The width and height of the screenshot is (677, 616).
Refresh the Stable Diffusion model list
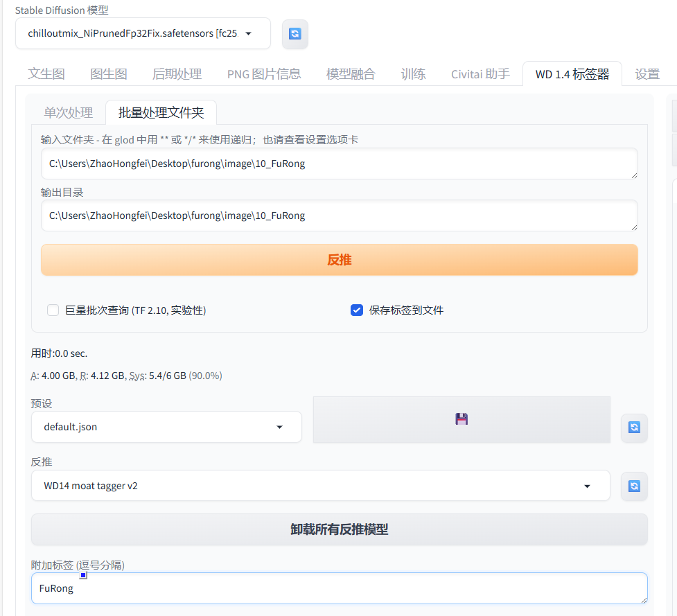pos(294,34)
